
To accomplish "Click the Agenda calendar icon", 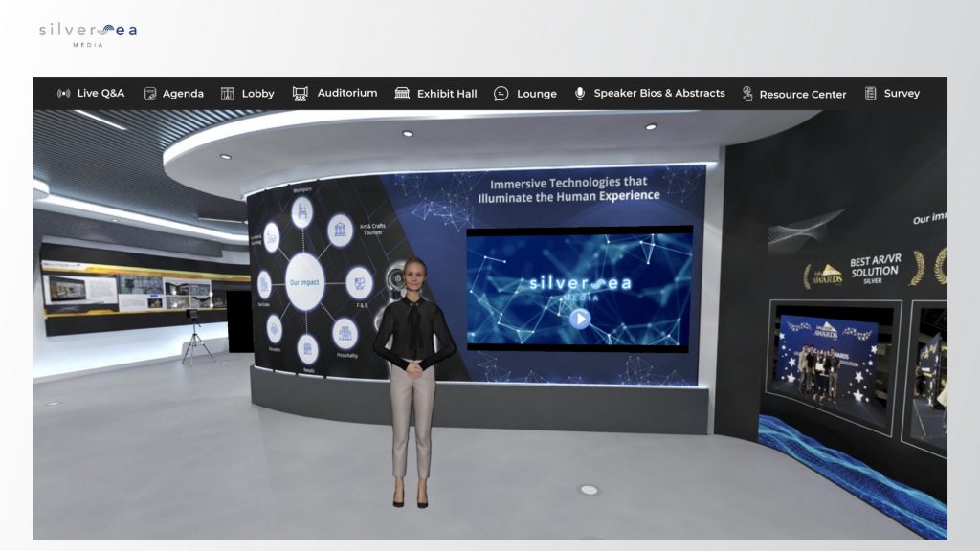I will point(149,94).
